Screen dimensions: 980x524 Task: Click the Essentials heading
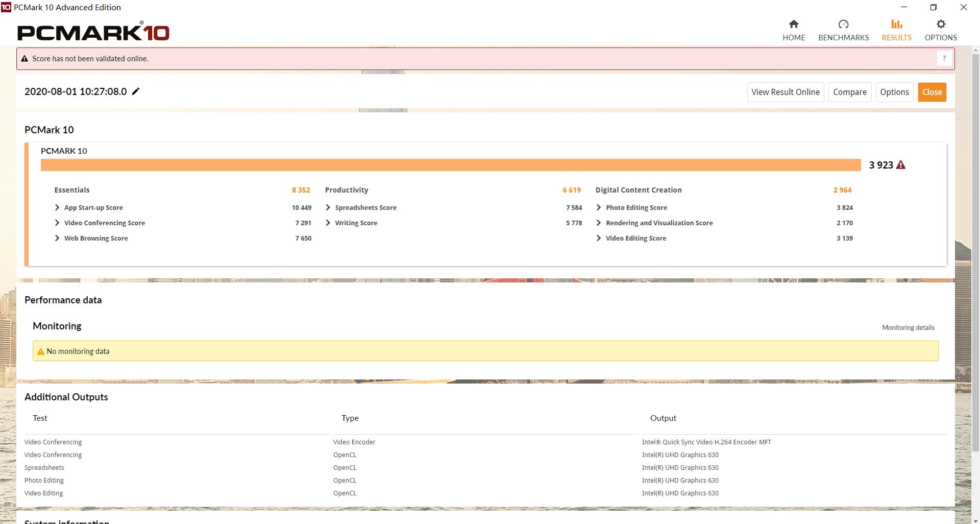click(72, 190)
